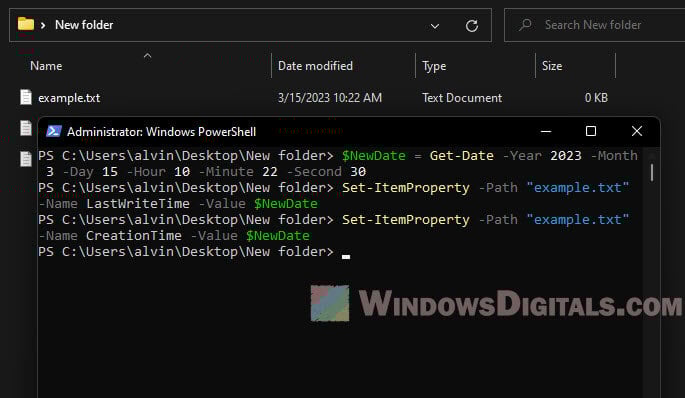Refresh the New folder view
The width and height of the screenshot is (685, 398).
coord(471,26)
